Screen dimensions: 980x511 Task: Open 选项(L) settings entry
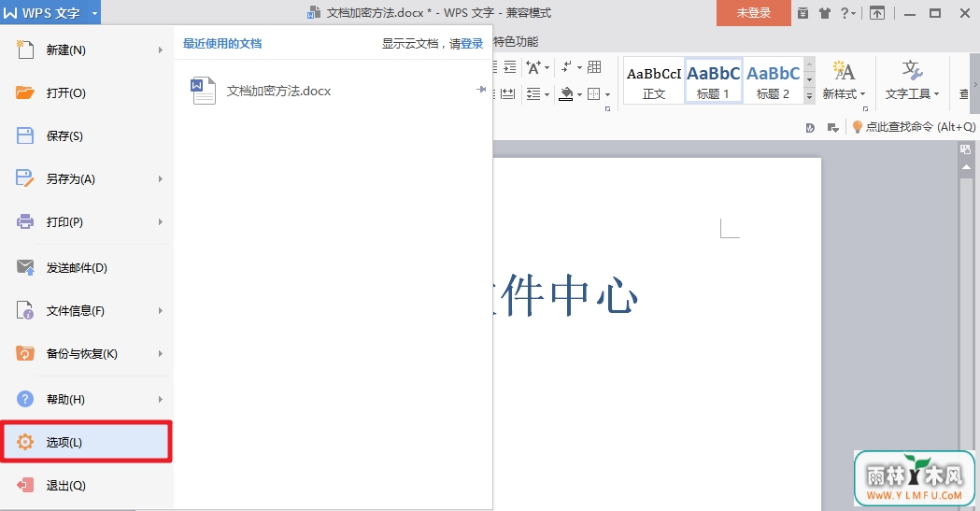tap(86, 442)
